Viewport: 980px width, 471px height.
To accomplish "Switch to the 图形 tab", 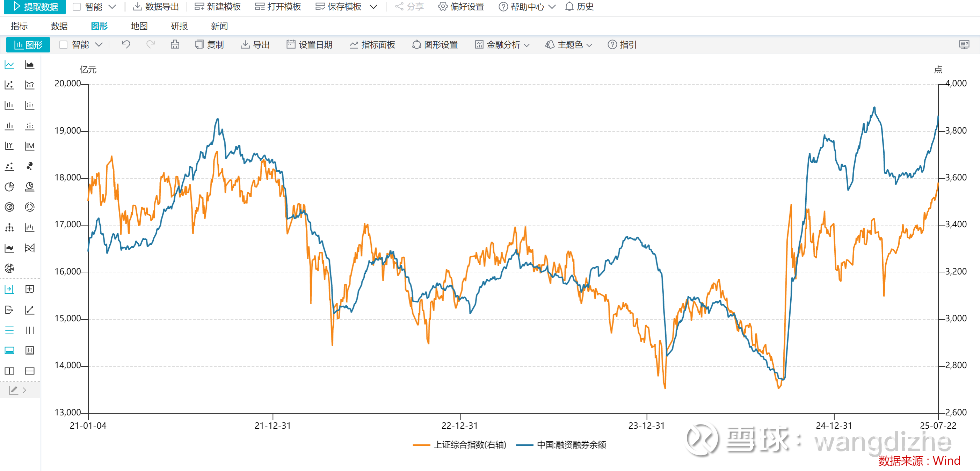I will click(99, 26).
